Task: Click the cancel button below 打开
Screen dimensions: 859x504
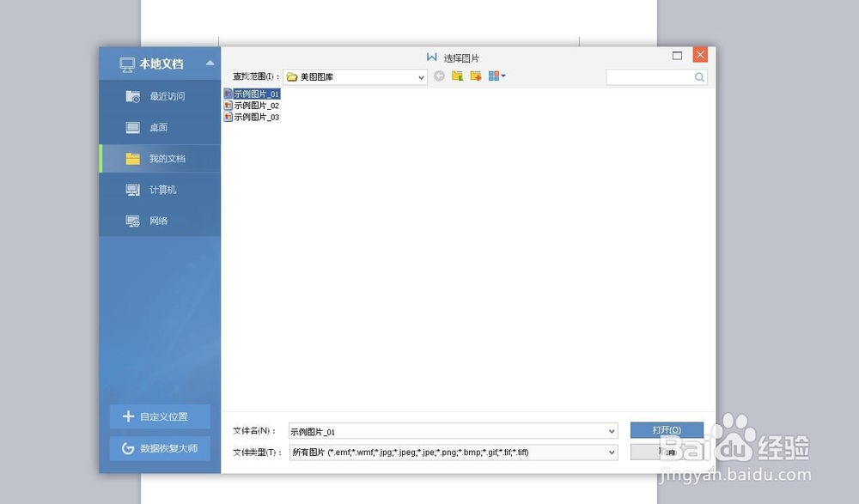Action: point(667,452)
